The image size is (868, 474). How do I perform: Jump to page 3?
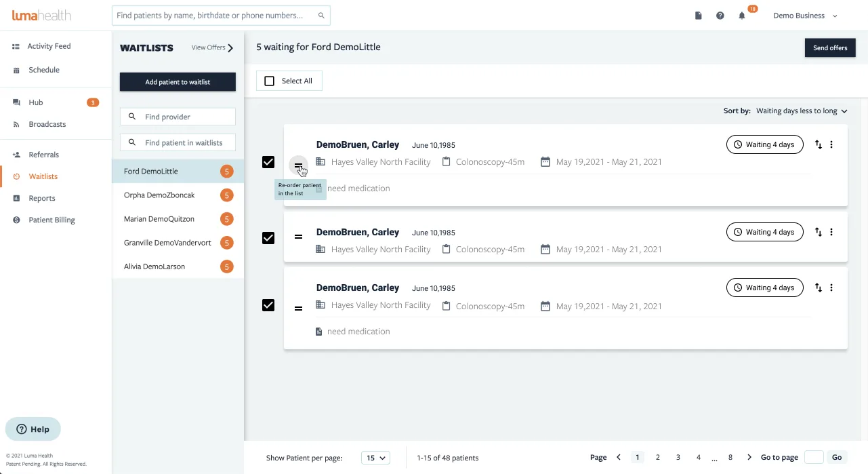click(678, 457)
